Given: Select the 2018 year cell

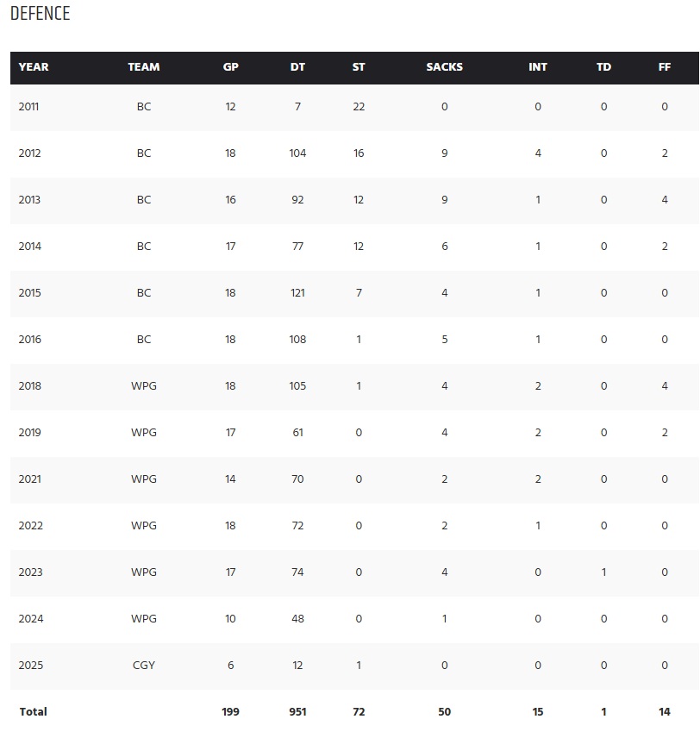Looking at the screenshot, I should (29, 386).
